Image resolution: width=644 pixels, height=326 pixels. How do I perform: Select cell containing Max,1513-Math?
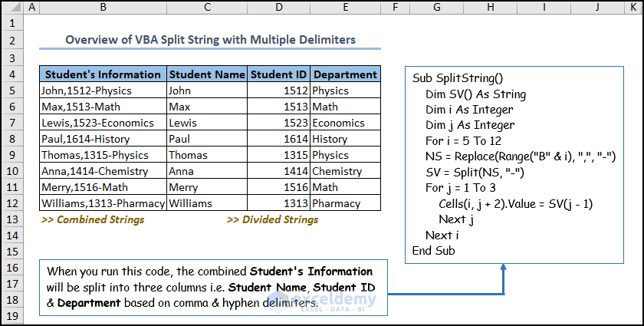(x=103, y=107)
